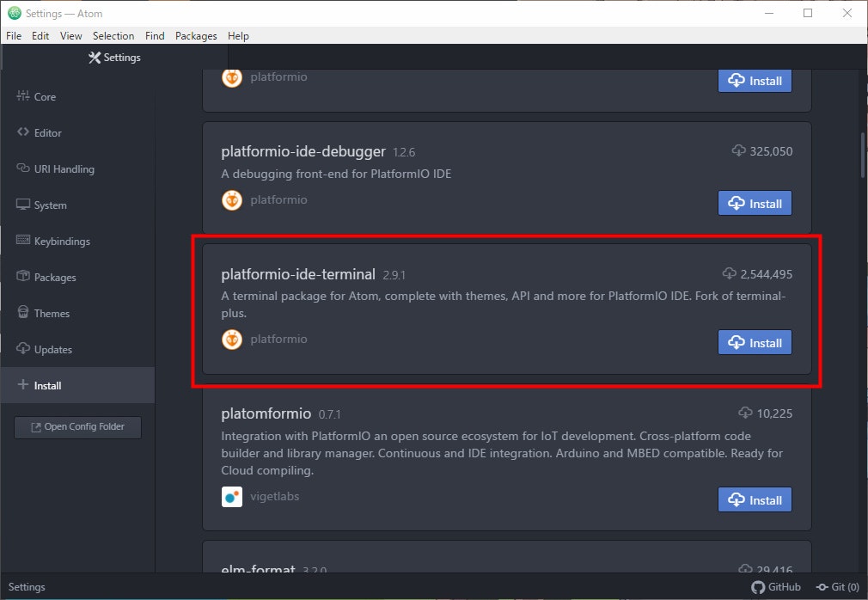Open Git (0) panel from status bar
The width and height of the screenshot is (868, 600).
click(838, 587)
